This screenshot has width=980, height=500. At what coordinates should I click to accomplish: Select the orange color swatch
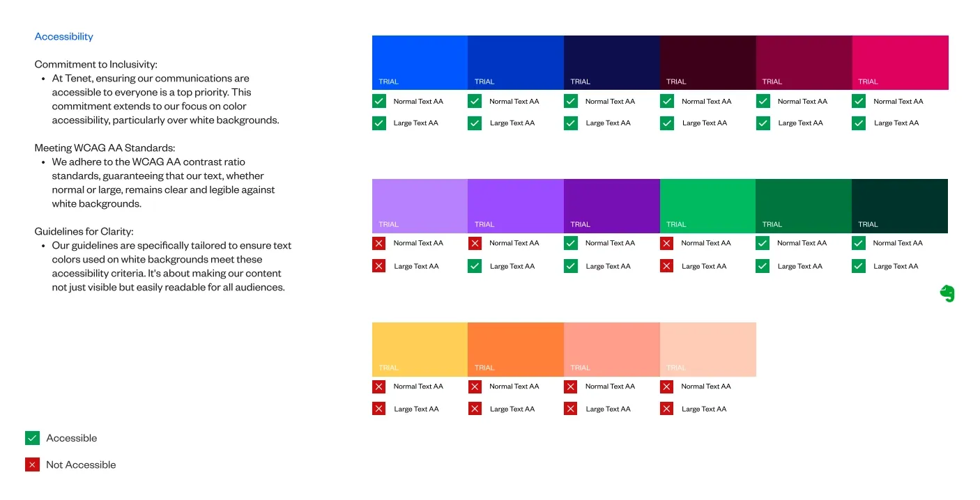[x=515, y=349]
